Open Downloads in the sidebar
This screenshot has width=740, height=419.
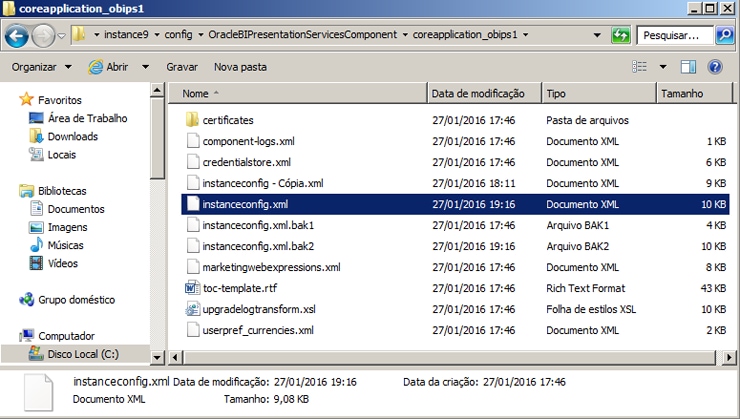73,136
